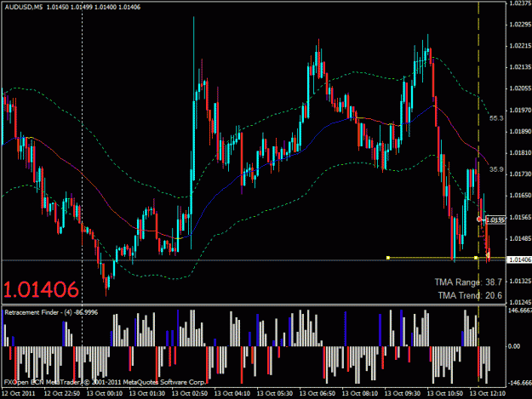
Task: Click the red dot trade marker
Action: pos(479,219)
